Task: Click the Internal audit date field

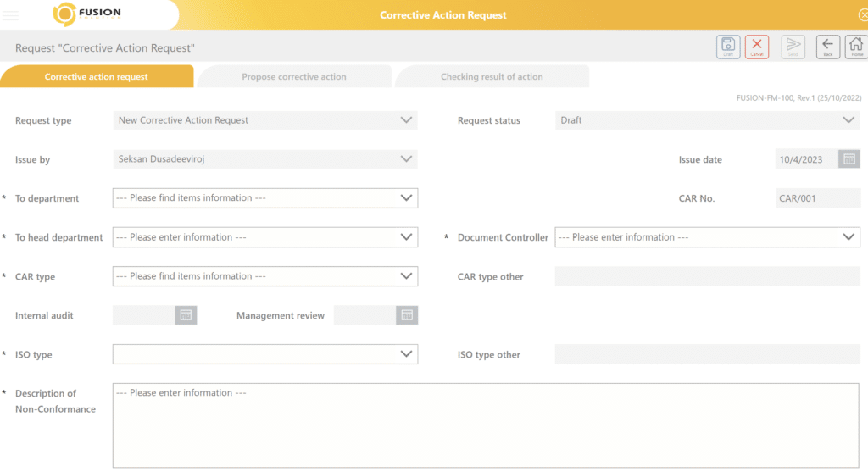Action: (144, 315)
